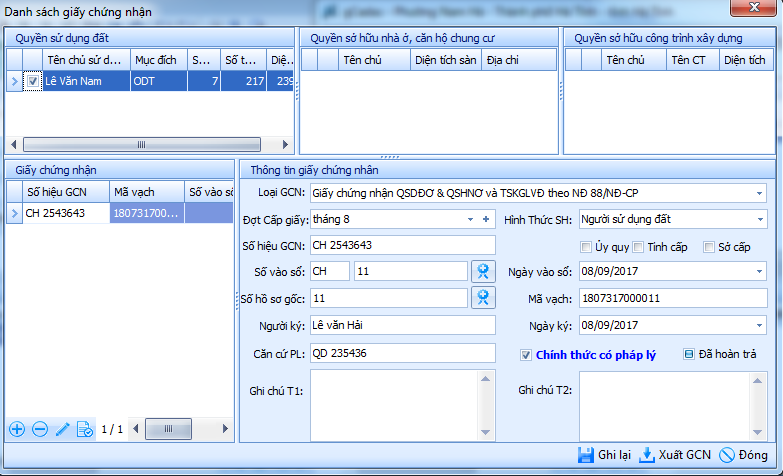
Task: Click the certificate icon beside Số hồ sơ gốc
Action: point(483,298)
